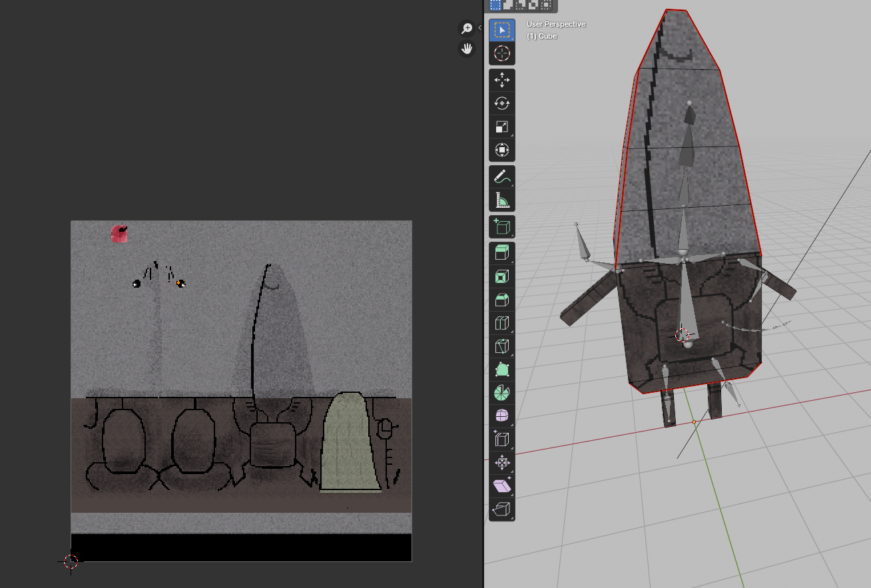Expand the UV editor sidebar arrow
The width and height of the screenshot is (871, 588).
(479, 28)
